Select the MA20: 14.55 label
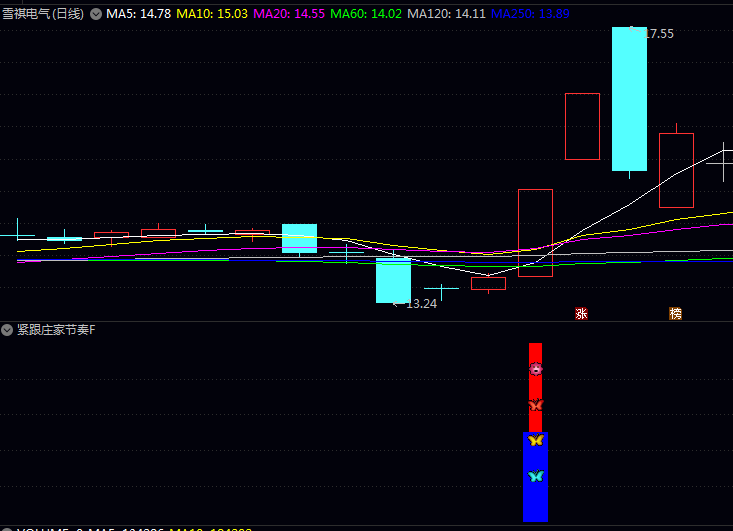This screenshot has width=733, height=531. tap(289, 14)
